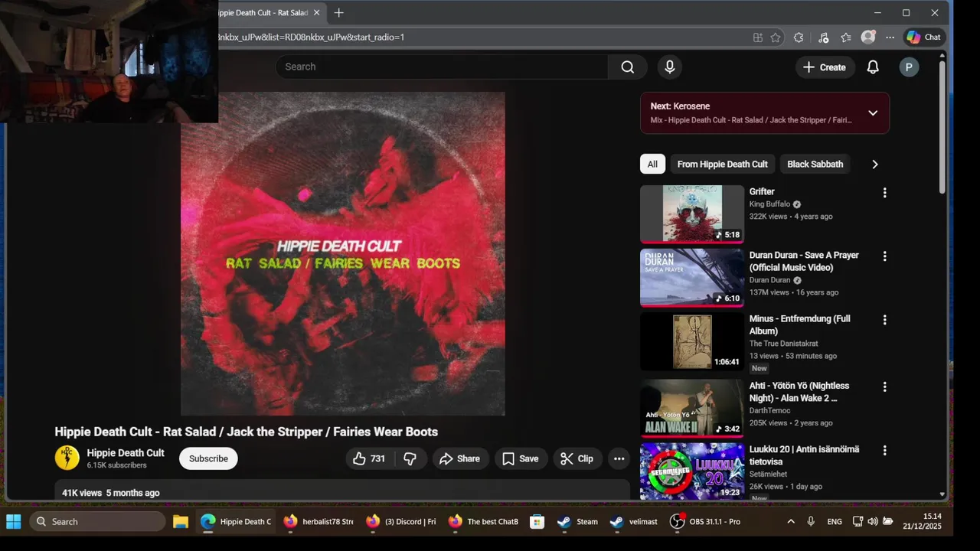Open the Windows Start menu
Image resolution: width=980 pixels, height=551 pixels.
tap(14, 522)
